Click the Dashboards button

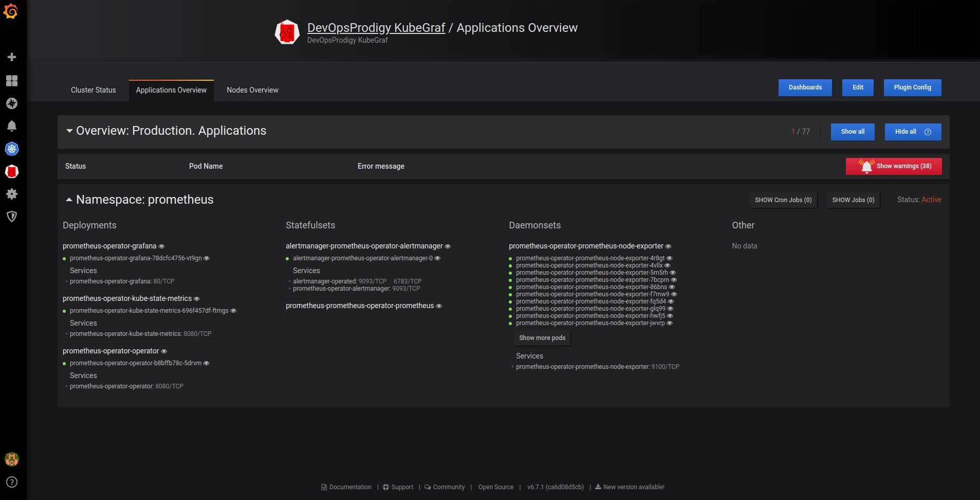coord(805,87)
